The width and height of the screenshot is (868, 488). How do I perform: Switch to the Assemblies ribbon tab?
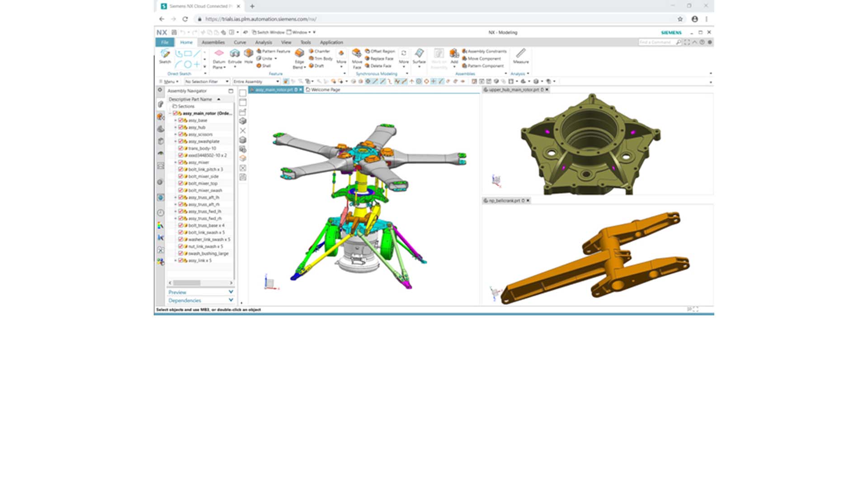click(212, 42)
